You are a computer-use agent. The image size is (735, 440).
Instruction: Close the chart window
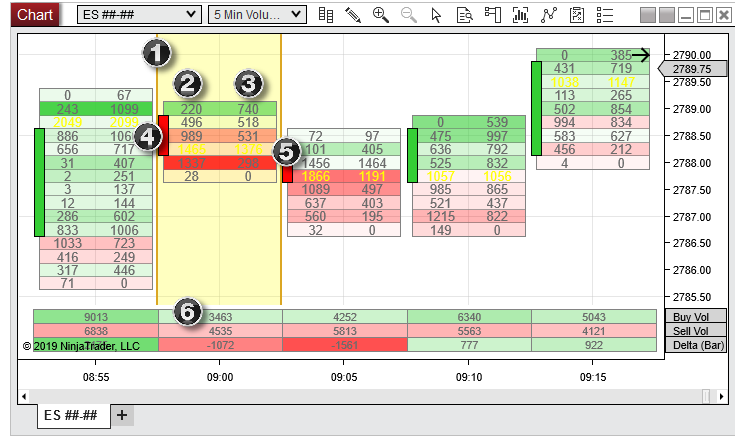[724, 15]
